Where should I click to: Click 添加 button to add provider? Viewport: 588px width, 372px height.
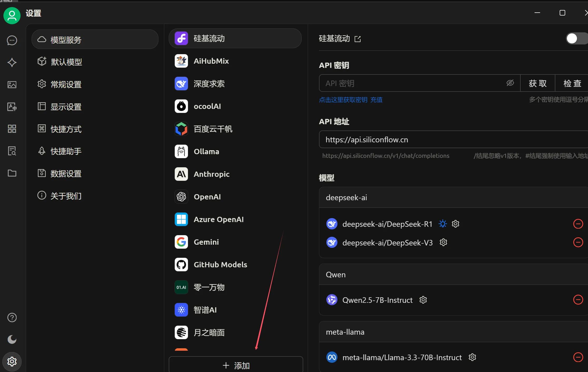(236, 365)
